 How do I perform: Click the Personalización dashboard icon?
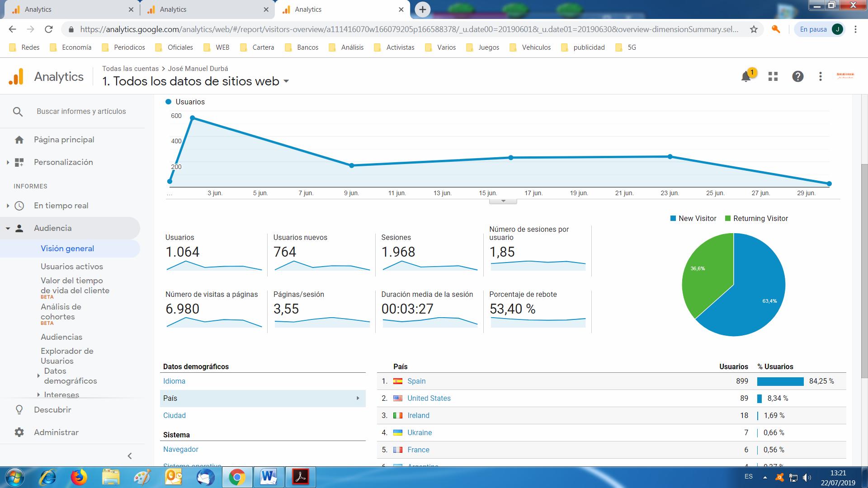click(x=19, y=162)
